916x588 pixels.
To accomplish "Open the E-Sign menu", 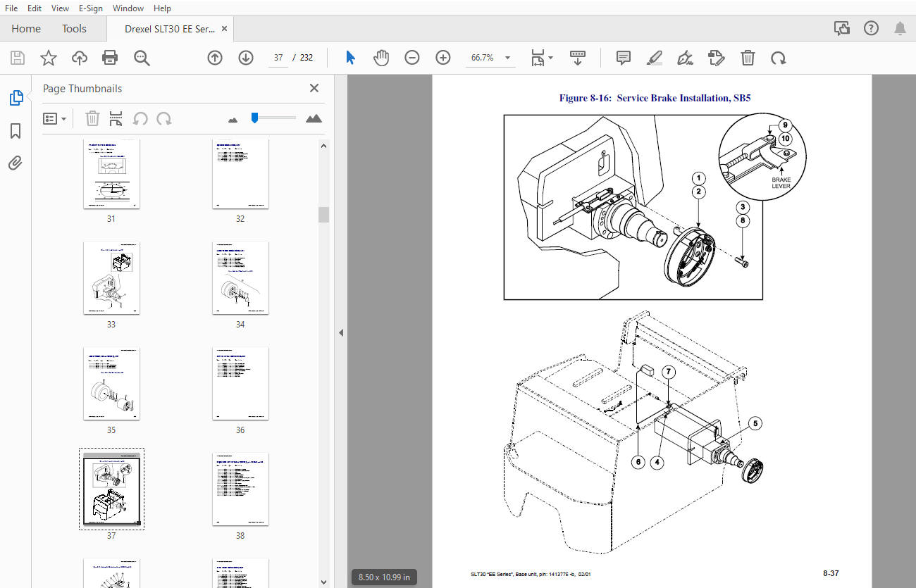I will coord(90,8).
